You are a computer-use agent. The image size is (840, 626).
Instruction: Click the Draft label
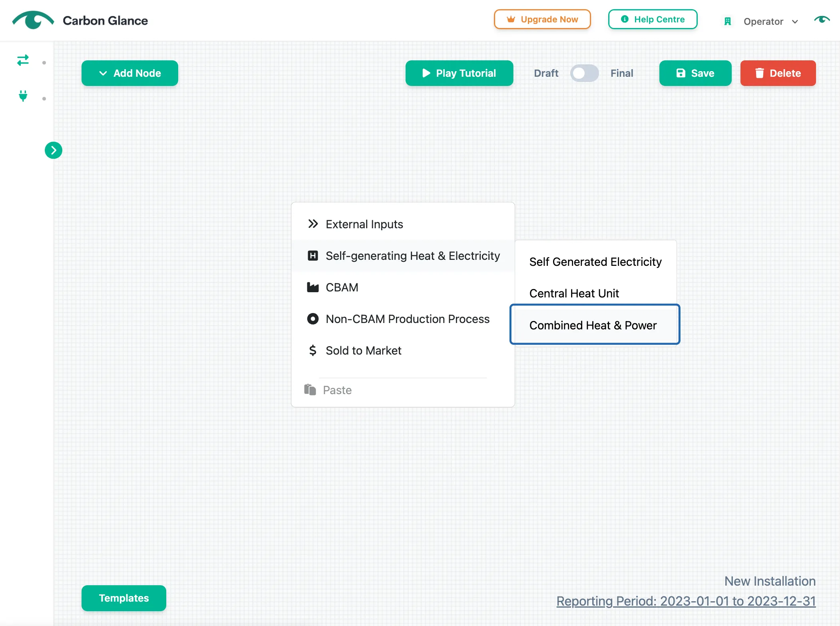coord(546,73)
